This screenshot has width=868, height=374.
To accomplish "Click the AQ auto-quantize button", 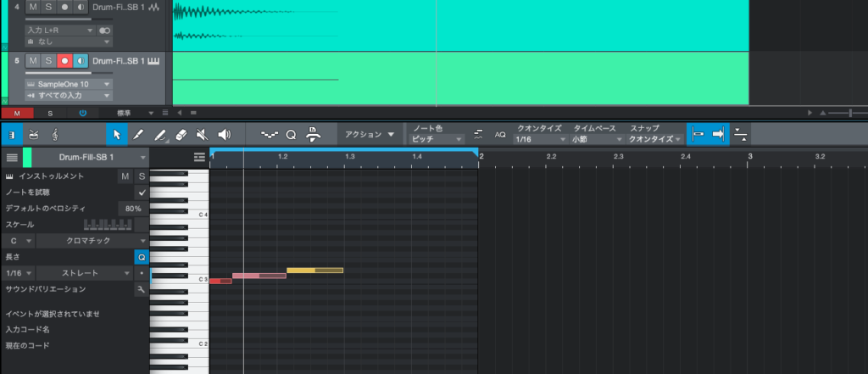I will (500, 134).
